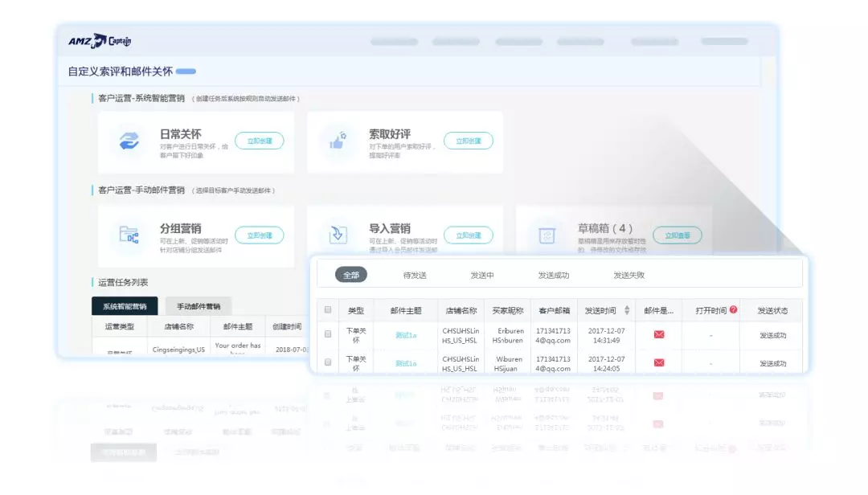Click the red mail icon in the 14:31:49 row

point(659,334)
